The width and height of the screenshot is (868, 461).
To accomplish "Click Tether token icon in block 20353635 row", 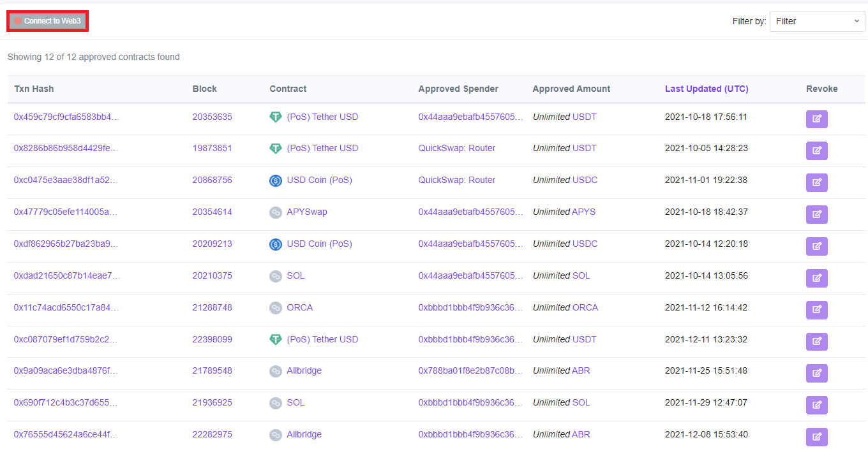I will coord(276,117).
